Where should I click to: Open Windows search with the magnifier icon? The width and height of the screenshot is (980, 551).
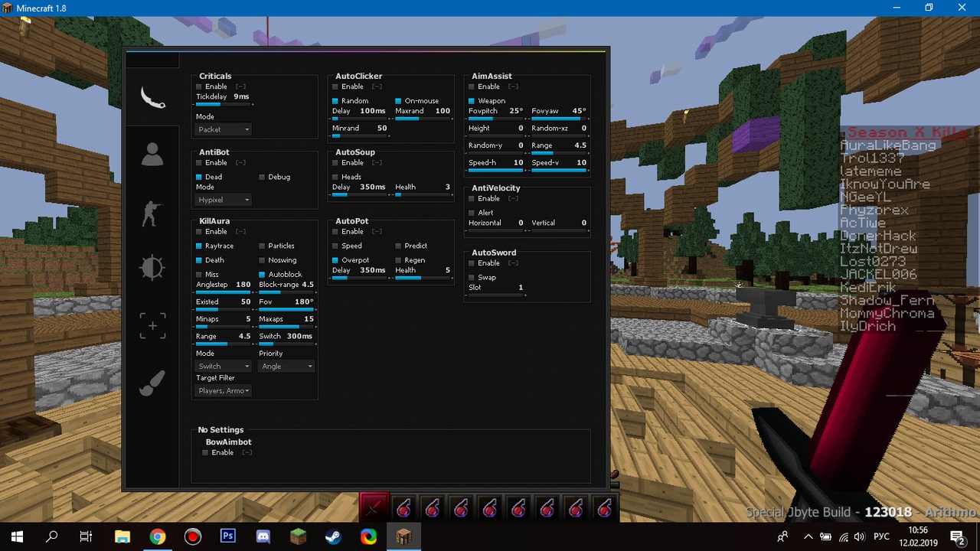click(x=51, y=536)
